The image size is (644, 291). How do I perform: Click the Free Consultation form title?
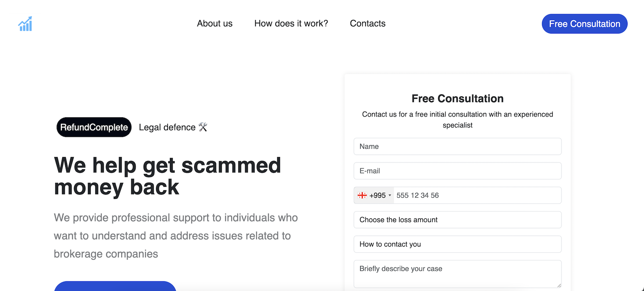(x=457, y=99)
